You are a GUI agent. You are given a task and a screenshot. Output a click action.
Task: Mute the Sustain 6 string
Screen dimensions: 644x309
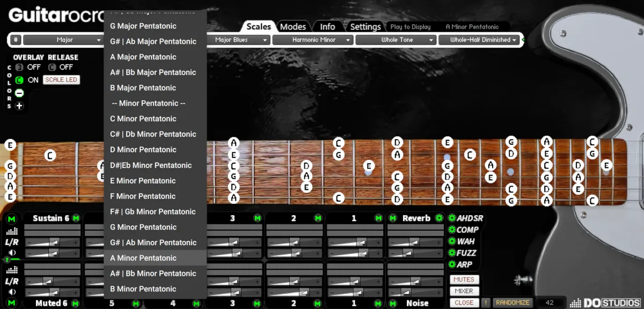76,218
